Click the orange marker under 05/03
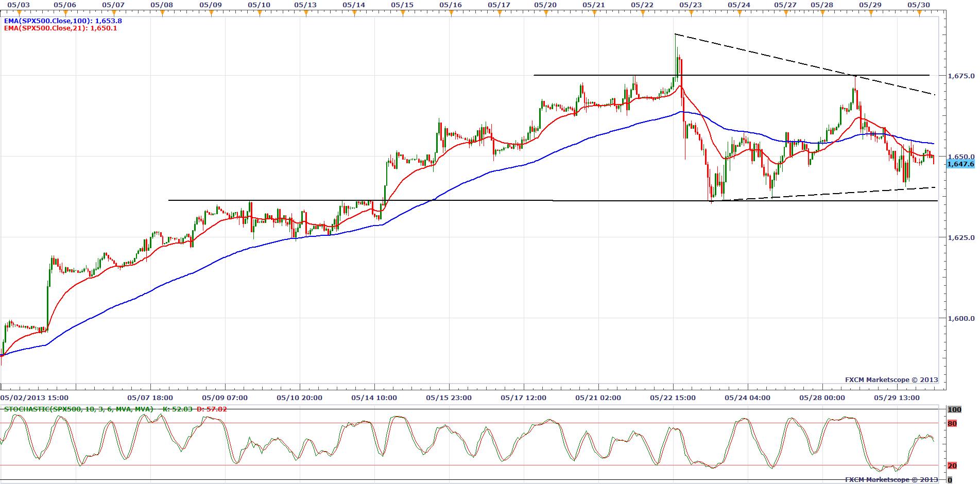The height and width of the screenshot is (484, 980). pos(19,13)
